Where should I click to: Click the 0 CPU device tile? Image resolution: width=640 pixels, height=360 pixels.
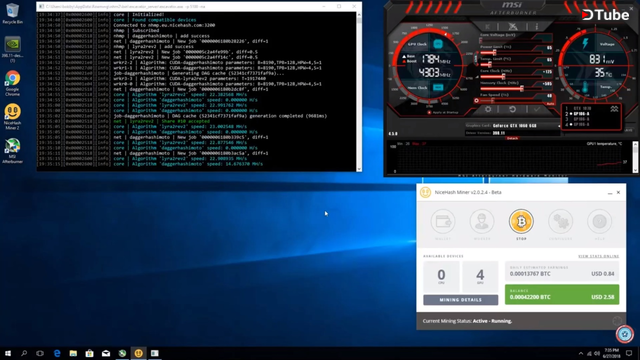pos(441,276)
